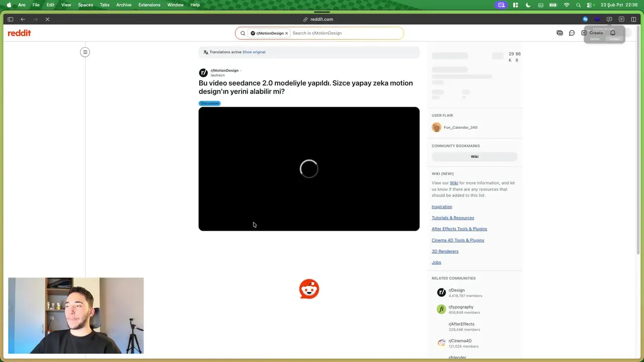Open the Wiki community bookmark button
This screenshot has height=362, width=644.
(x=474, y=156)
